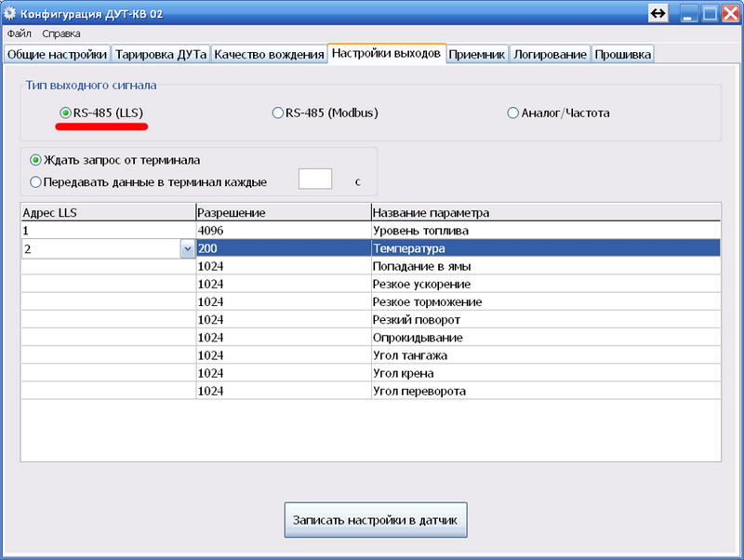
Task: Select the Угол тангажа row
Action: point(370,355)
